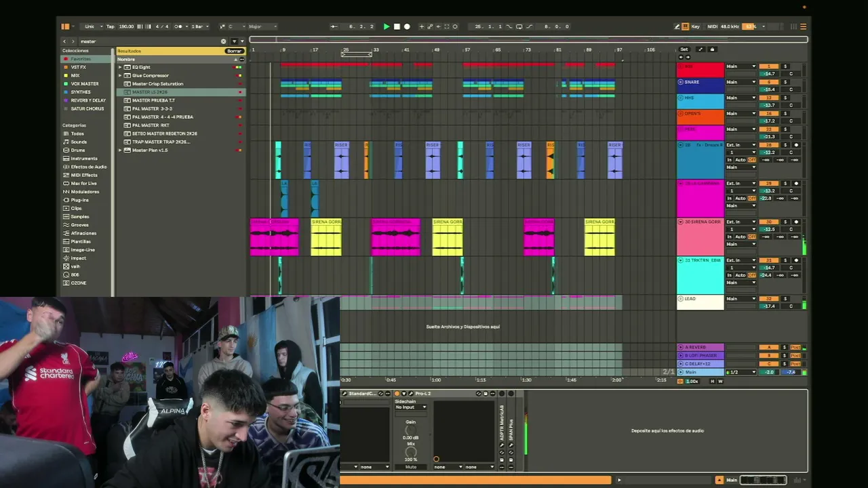Open the Main track 1/2 output dropdown
Image resolution: width=868 pixels, height=488 pixels.
click(x=741, y=372)
